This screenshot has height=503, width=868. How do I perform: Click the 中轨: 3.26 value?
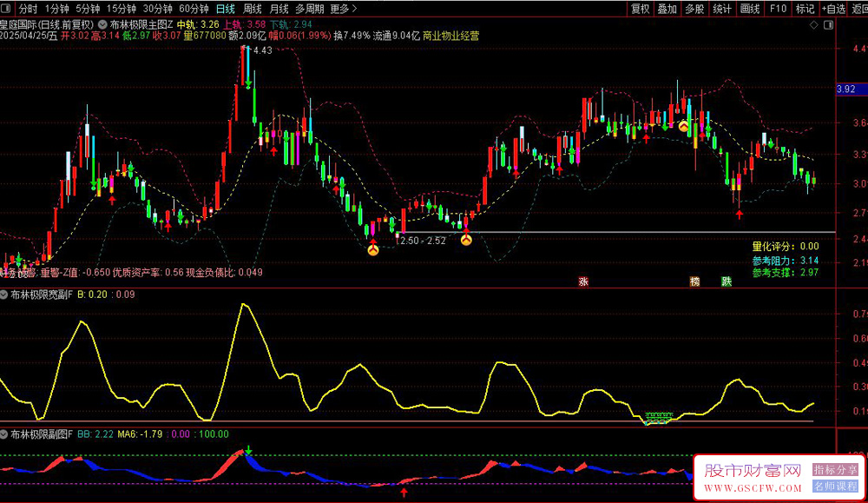198,24
